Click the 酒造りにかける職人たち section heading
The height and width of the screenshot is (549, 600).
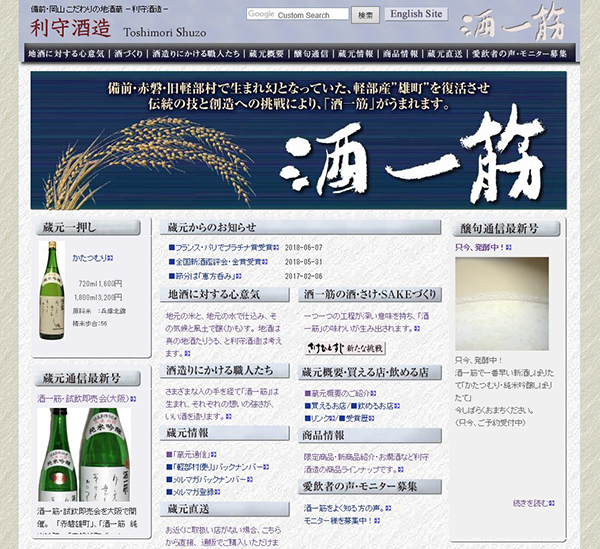(x=225, y=371)
